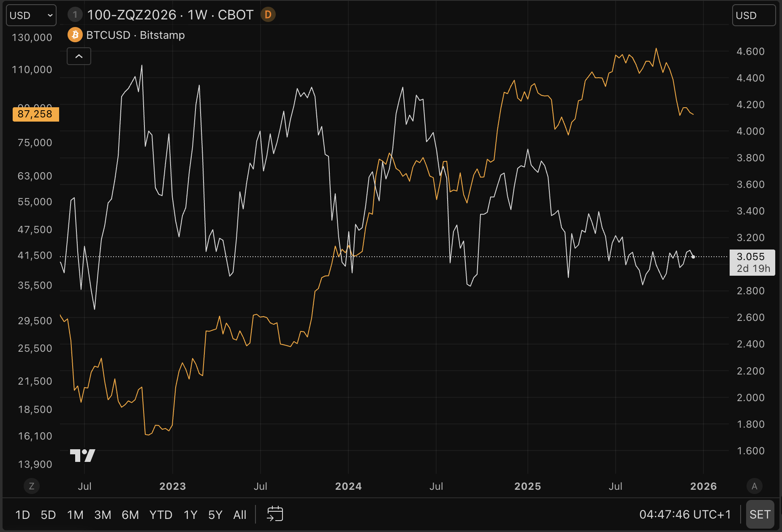This screenshot has height=532, width=782.
Task: Click the BTCUSD · Bitstamp legend label
Action: (x=135, y=35)
